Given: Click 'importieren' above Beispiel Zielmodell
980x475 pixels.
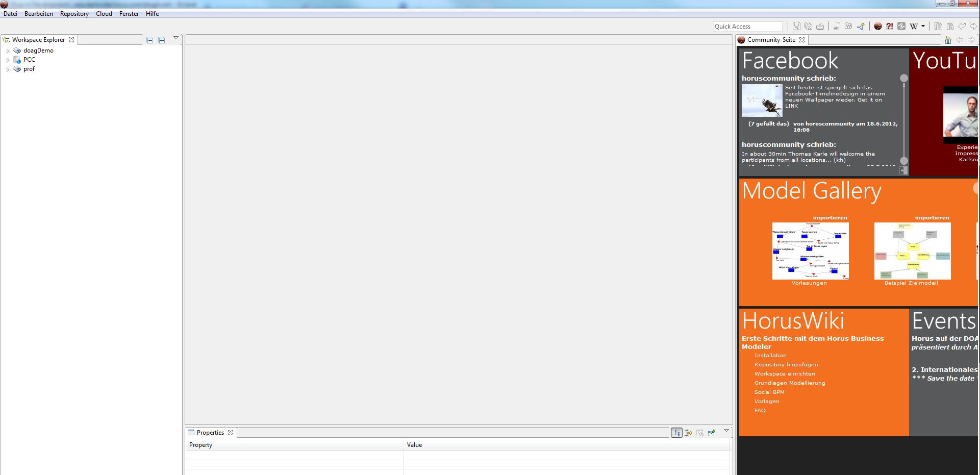Looking at the screenshot, I should tap(932, 218).
